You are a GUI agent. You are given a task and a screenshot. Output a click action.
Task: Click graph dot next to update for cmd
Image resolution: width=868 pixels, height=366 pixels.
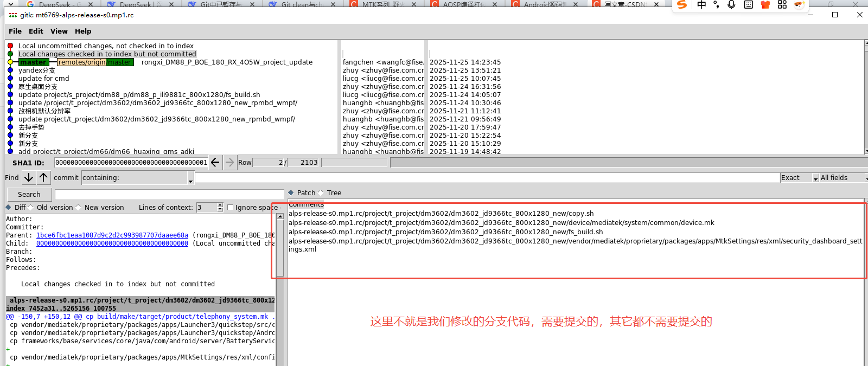(x=10, y=79)
